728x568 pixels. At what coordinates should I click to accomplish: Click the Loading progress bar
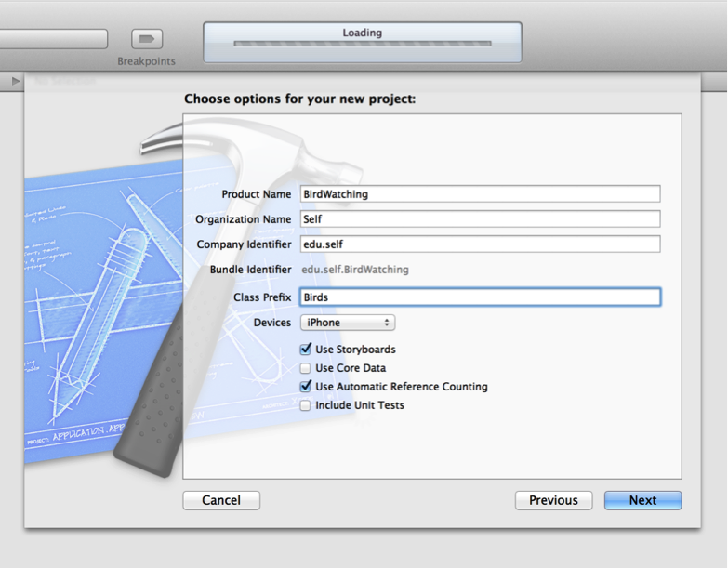(x=362, y=44)
